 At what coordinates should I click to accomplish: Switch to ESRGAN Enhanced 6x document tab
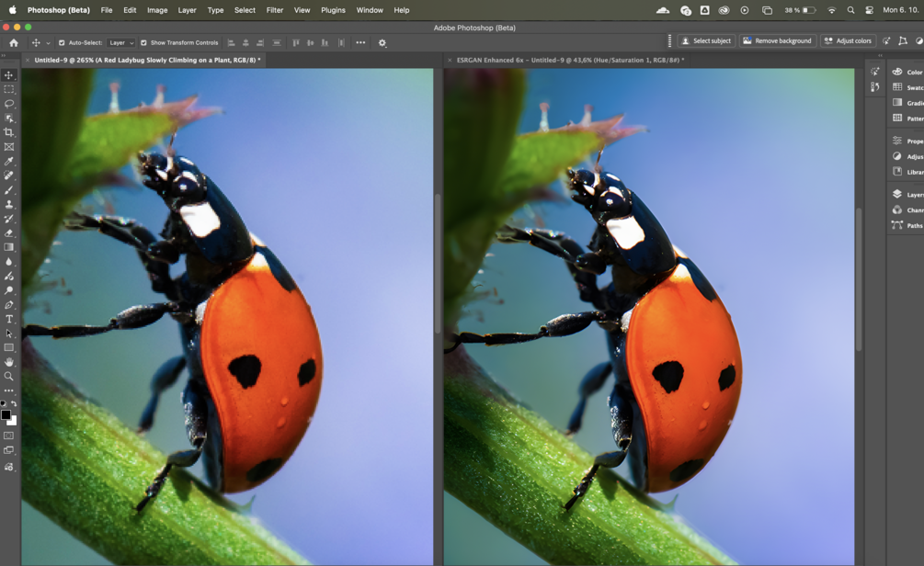[x=570, y=60]
